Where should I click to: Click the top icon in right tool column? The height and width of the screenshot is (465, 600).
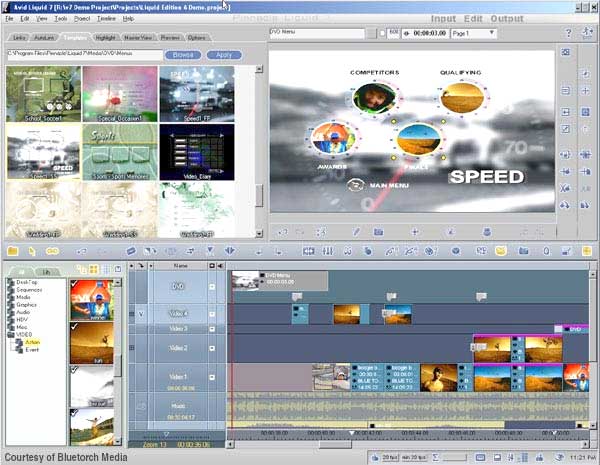tap(566, 52)
